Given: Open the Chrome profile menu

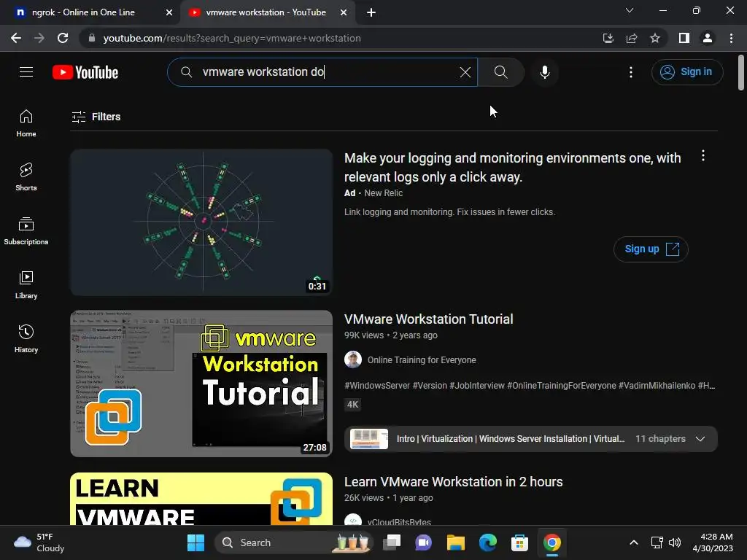Looking at the screenshot, I should 708,38.
